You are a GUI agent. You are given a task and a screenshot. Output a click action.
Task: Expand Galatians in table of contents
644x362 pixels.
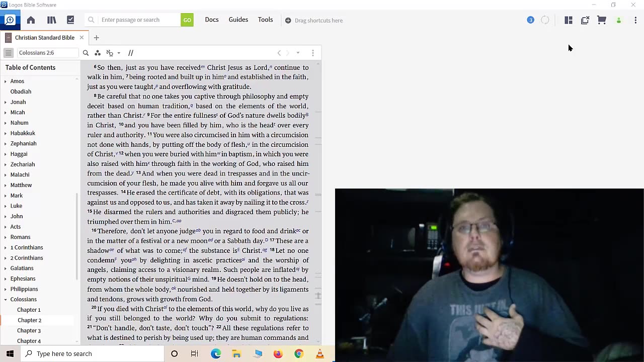click(x=6, y=268)
